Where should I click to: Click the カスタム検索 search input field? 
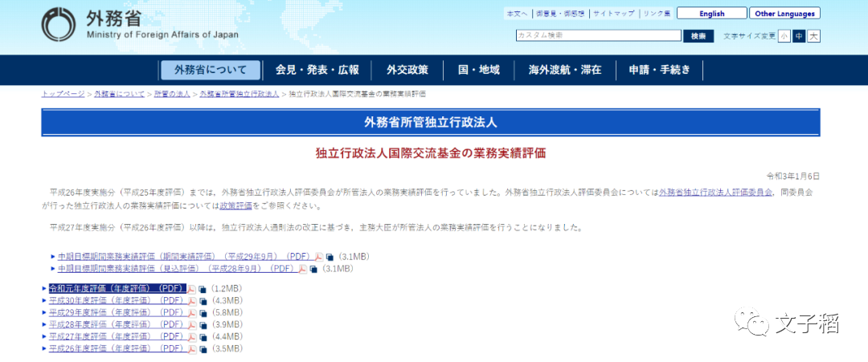coord(598,36)
